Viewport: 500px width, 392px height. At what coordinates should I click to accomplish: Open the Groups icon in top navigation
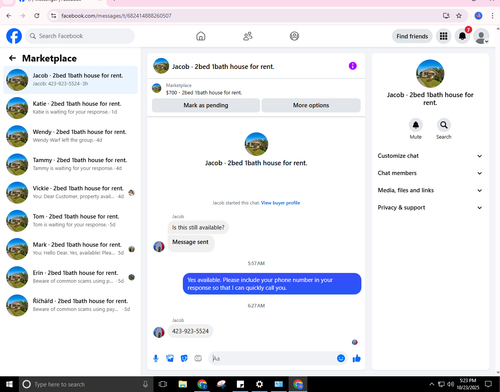click(294, 36)
